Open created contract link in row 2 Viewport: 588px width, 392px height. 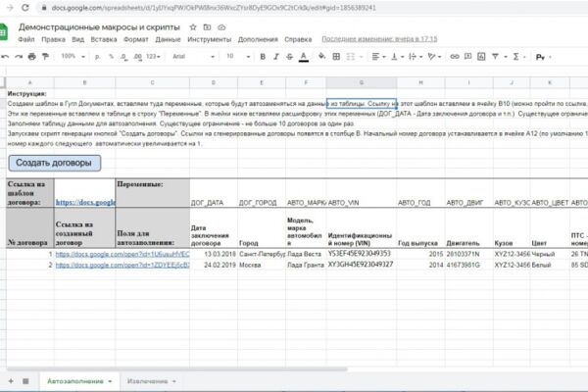pyautogui.click(x=122, y=265)
